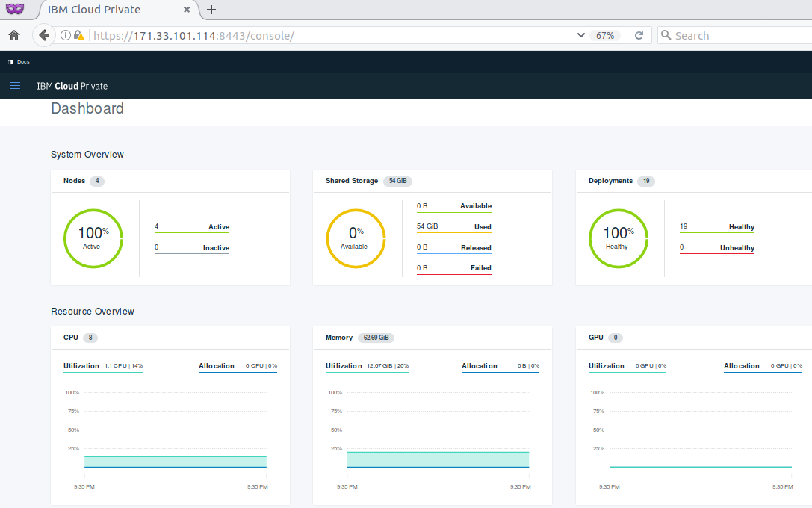This screenshot has height=508, width=812.
Task: Select GPU Utilization legend
Action: [627, 366]
